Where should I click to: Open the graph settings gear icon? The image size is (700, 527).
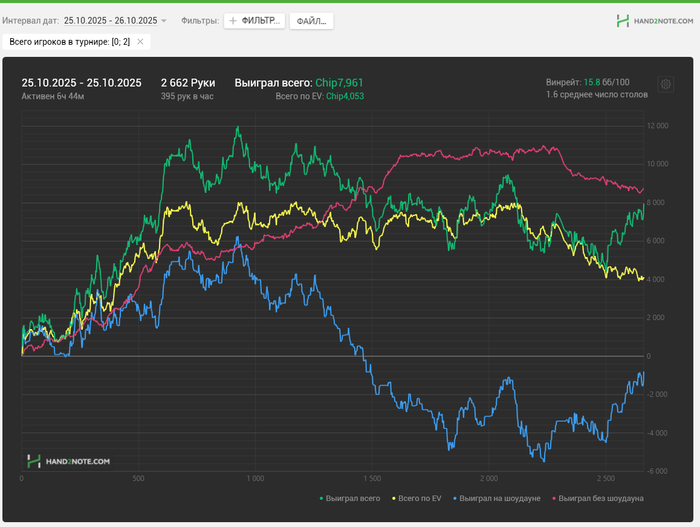click(x=666, y=84)
